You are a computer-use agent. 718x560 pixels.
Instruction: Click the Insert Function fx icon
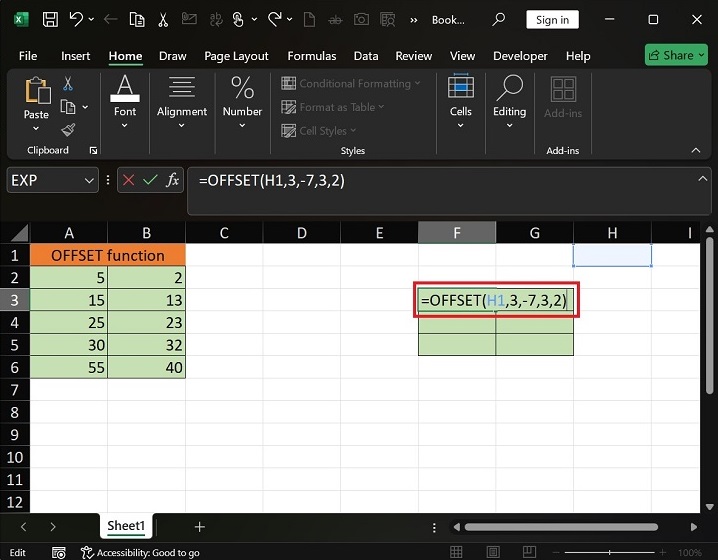click(x=173, y=180)
